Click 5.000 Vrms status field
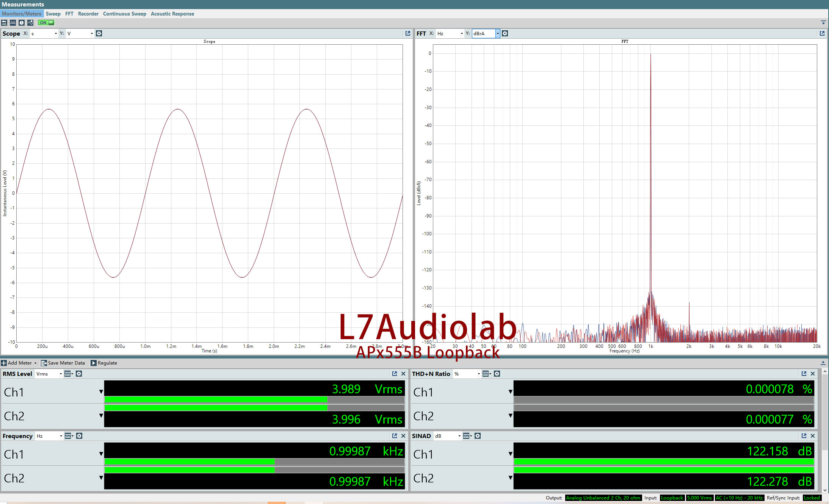 click(x=700, y=498)
